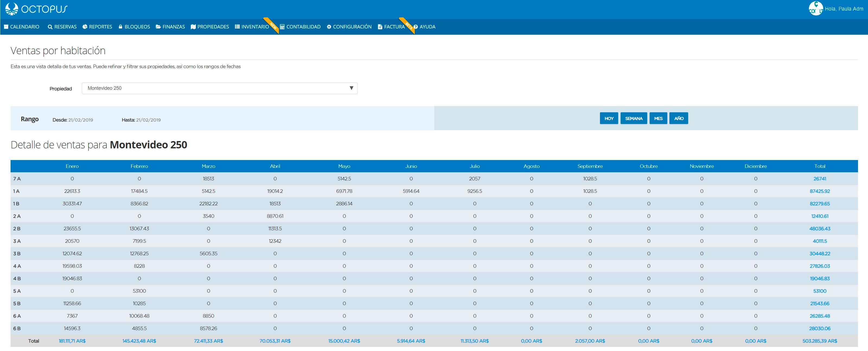The width and height of the screenshot is (868, 351).
Task: Click the Desde date field
Action: coord(81,120)
